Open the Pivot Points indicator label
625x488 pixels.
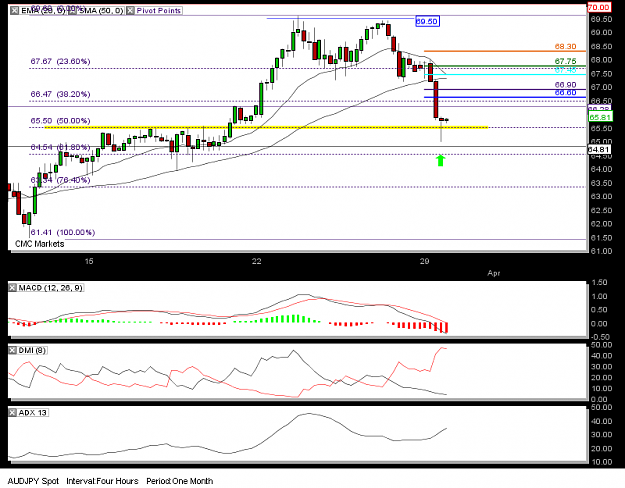(158, 11)
